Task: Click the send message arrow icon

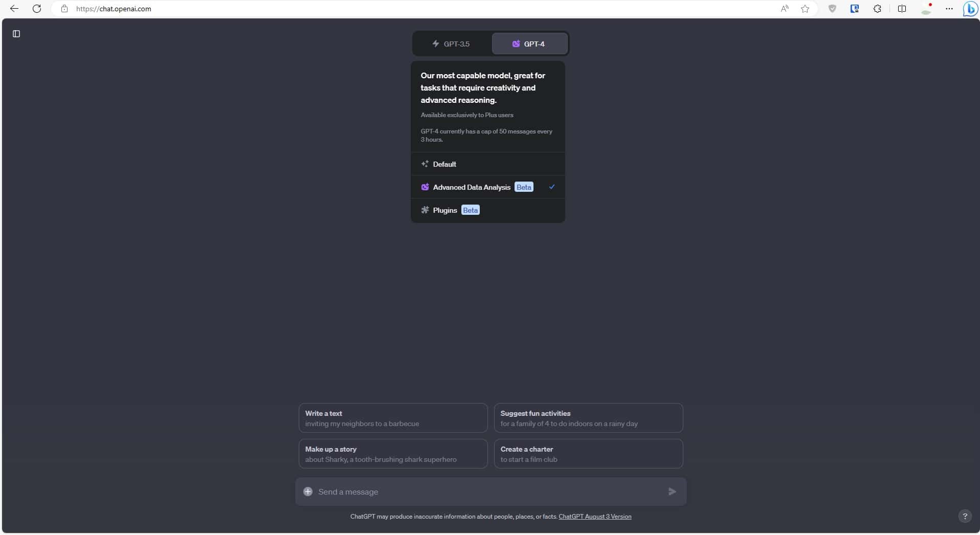Action: 672,492
